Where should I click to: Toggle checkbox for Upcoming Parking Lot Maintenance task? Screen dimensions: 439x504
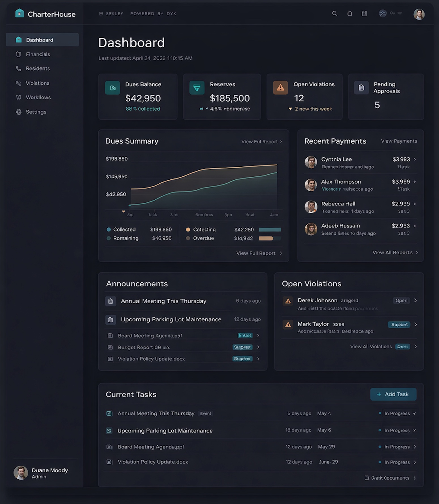[x=109, y=431]
